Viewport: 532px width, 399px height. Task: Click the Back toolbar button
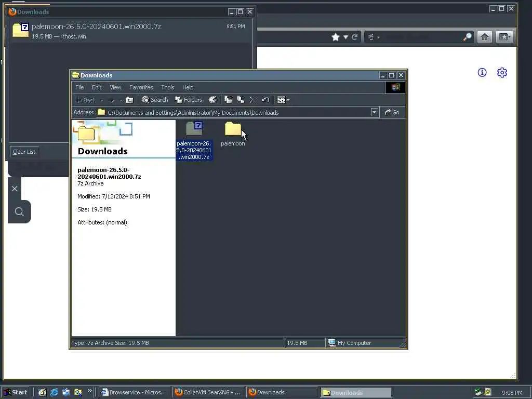tap(86, 100)
